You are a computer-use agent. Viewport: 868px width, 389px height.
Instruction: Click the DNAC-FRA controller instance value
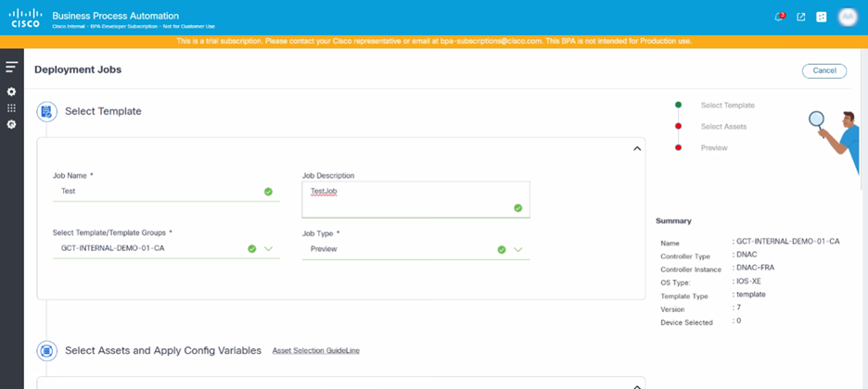click(755, 268)
